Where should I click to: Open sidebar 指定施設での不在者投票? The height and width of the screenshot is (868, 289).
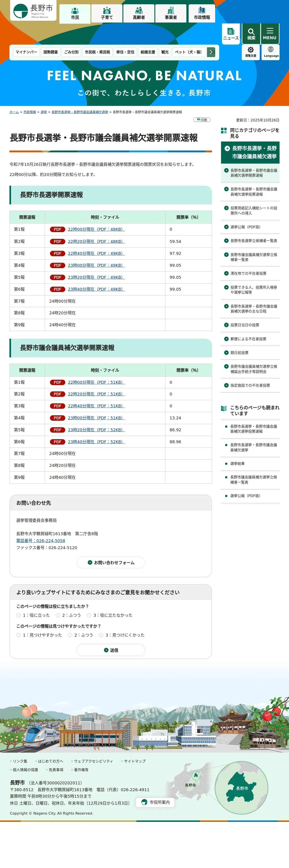point(250,386)
